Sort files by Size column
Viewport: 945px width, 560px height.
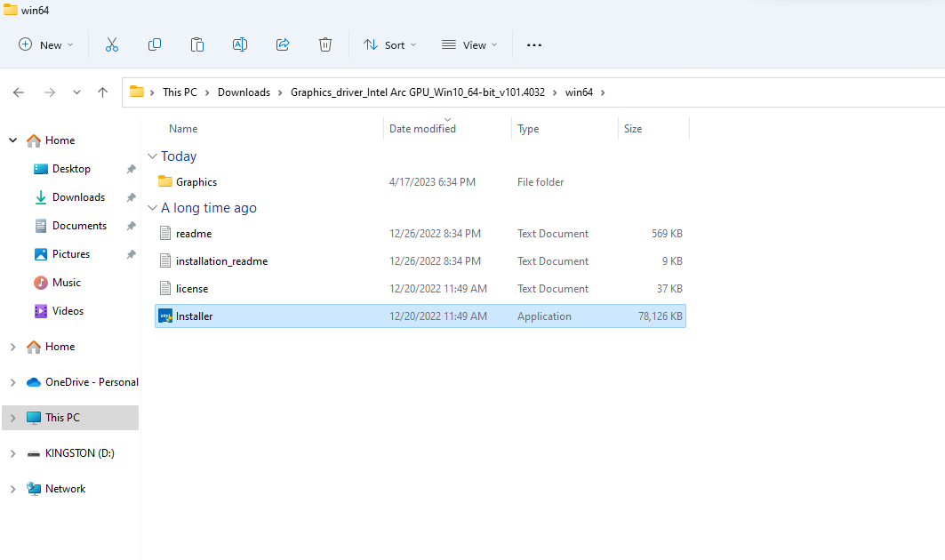633,128
